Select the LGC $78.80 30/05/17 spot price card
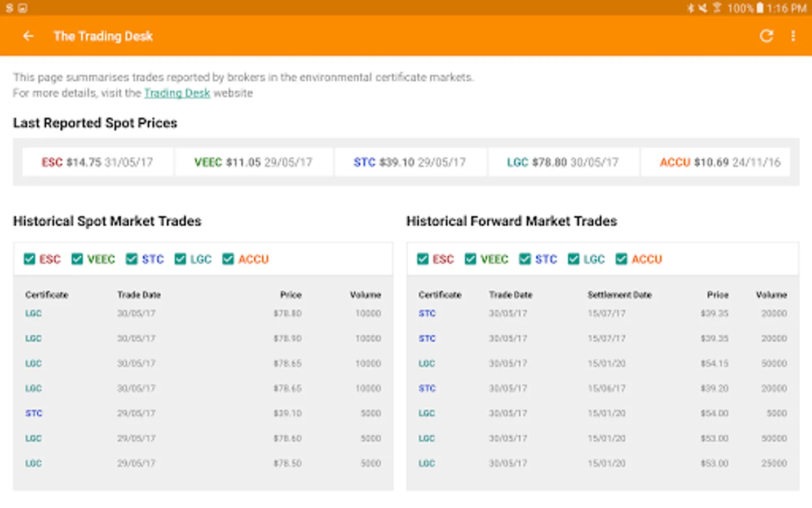Viewport: 812px width, 508px height. click(563, 163)
